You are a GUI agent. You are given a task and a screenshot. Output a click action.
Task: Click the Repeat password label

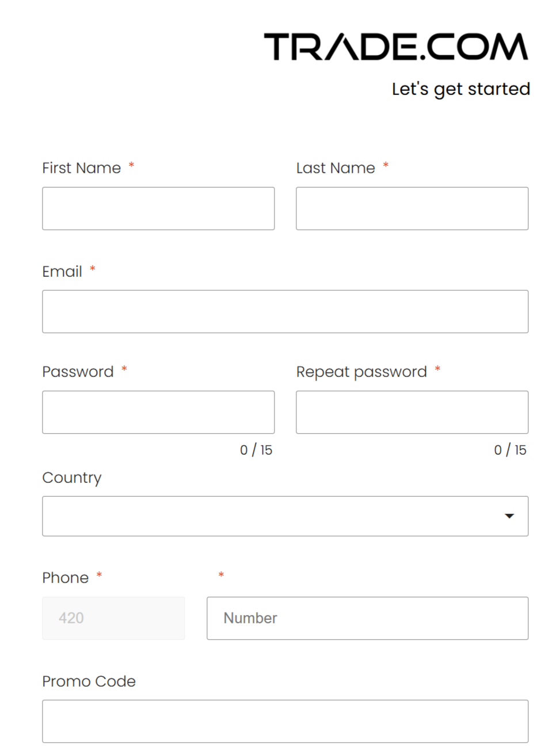tap(361, 372)
